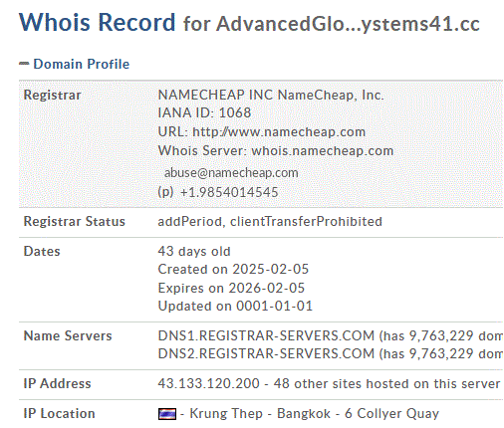504x428 pixels.
Task: Click the DNS2.REGISTRAR-SERVERS.COM name server
Action: pyautogui.click(x=266, y=353)
